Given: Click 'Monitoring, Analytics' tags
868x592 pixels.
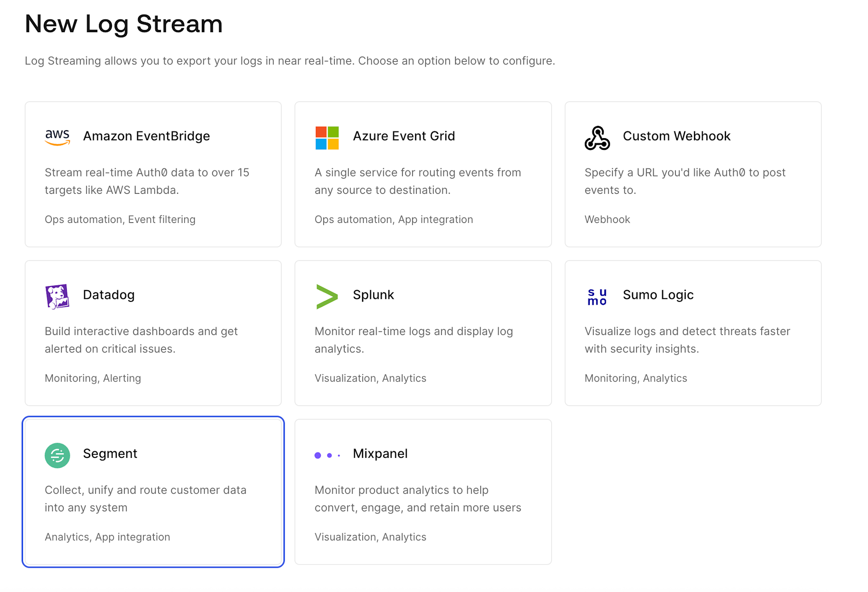Looking at the screenshot, I should pos(635,378).
